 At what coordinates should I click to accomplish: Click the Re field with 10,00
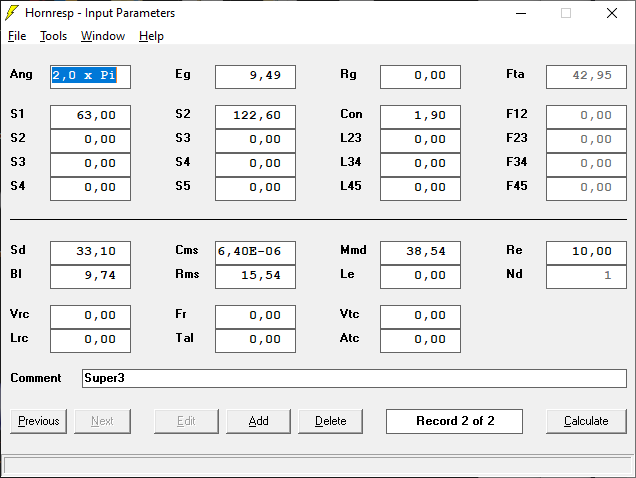[x=587, y=253]
